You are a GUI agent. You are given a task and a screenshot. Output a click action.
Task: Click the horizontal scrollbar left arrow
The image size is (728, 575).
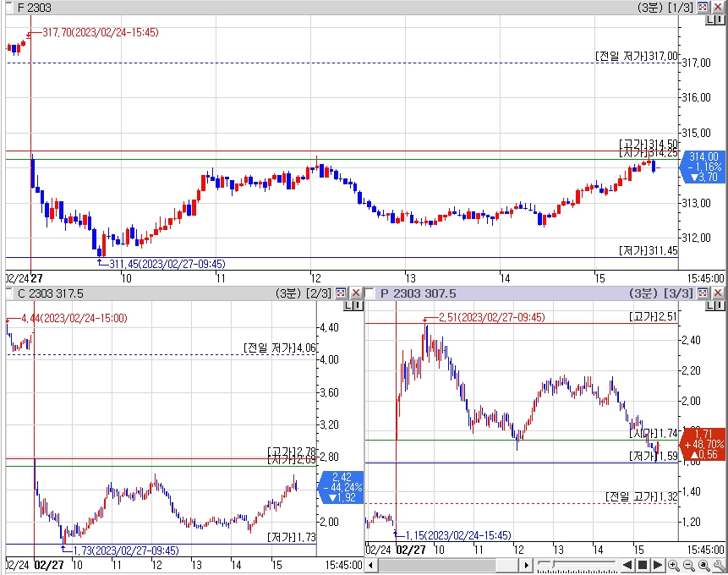pyautogui.click(x=370, y=565)
